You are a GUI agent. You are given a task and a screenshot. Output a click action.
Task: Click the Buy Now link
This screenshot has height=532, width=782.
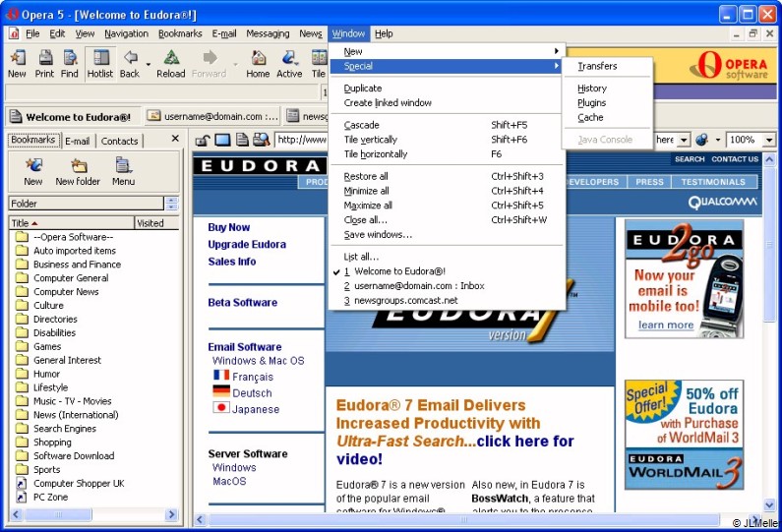click(229, 227)
